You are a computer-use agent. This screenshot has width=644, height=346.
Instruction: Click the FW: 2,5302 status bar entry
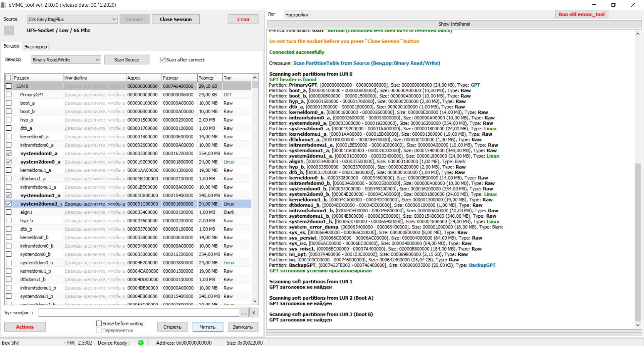pyautogui.click(x=80, y=343)
